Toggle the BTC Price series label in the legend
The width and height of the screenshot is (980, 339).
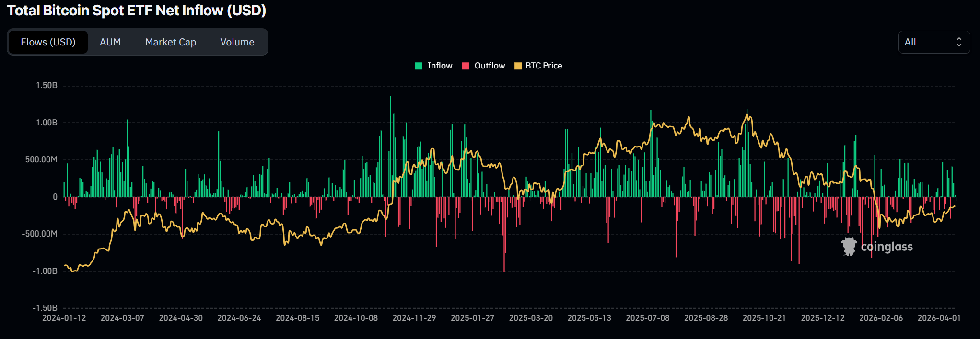(544, 66)
